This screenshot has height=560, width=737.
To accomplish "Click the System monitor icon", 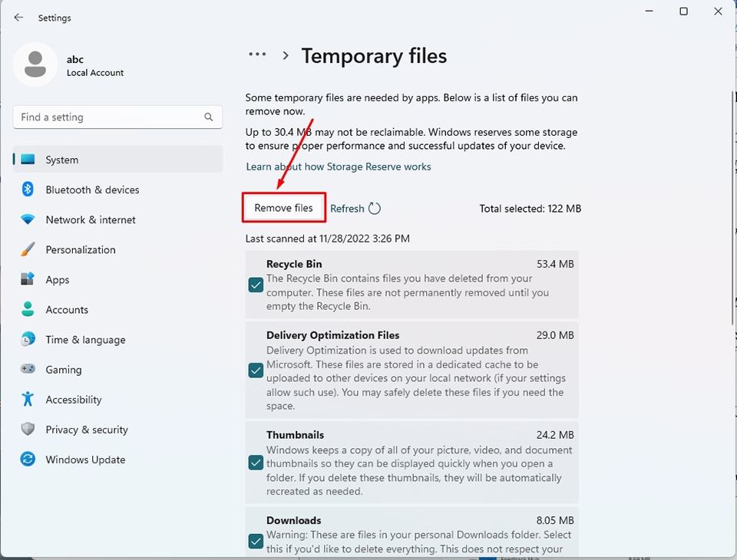I will (x=28, y=160).
